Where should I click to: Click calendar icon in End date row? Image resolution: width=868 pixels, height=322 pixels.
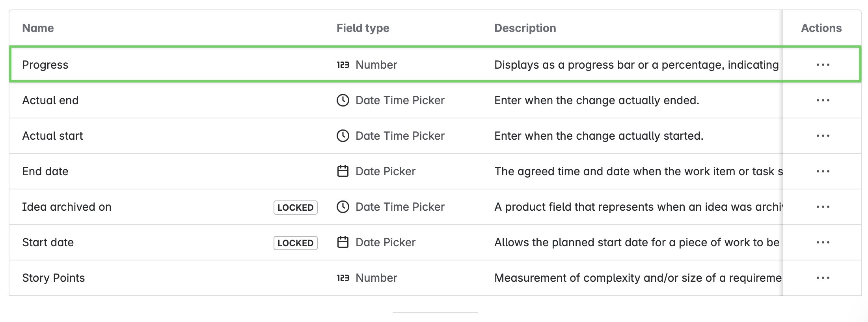pos(343,171)
